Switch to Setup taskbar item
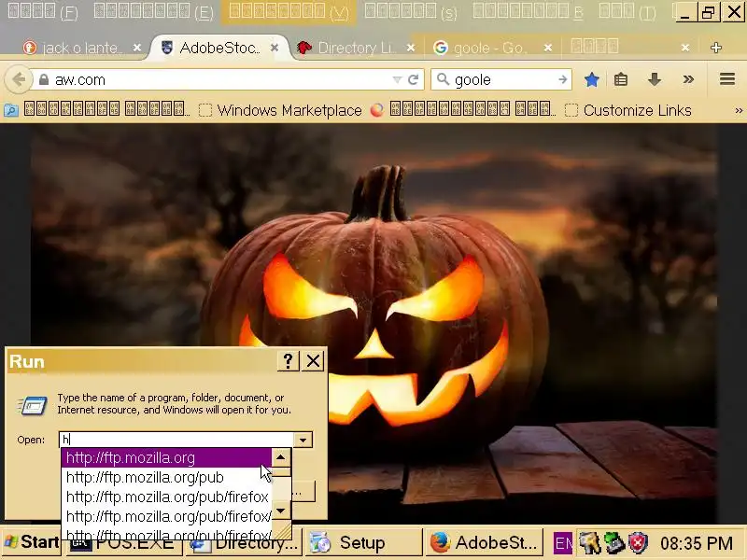This screenshot has width=747, height=560. point(364,543)
